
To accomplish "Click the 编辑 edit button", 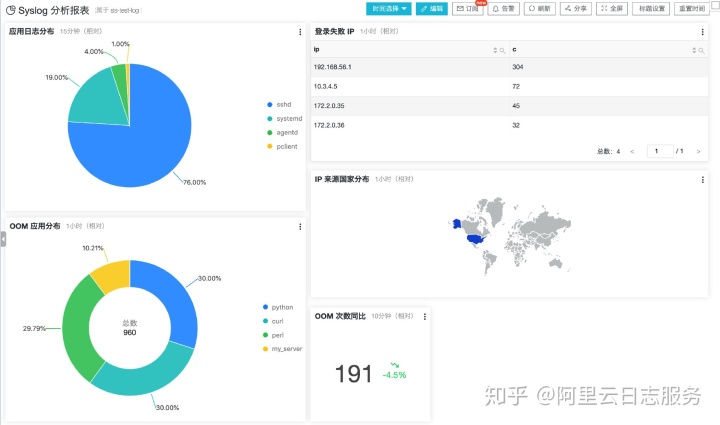I will tap(432, 9).
